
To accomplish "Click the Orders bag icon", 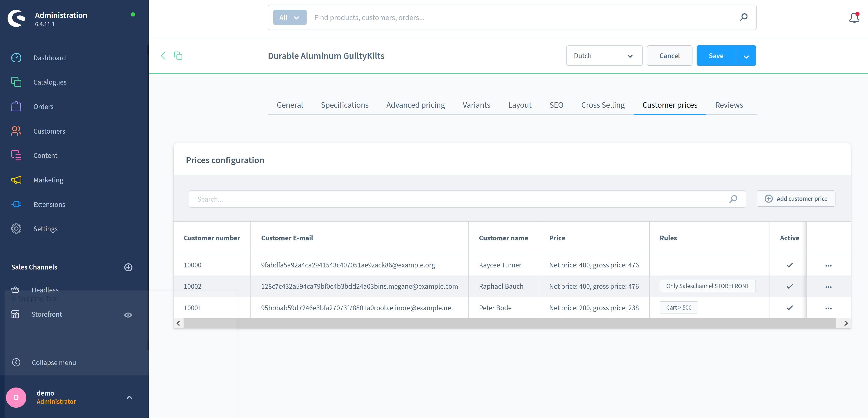I will [x=16, y=107].
